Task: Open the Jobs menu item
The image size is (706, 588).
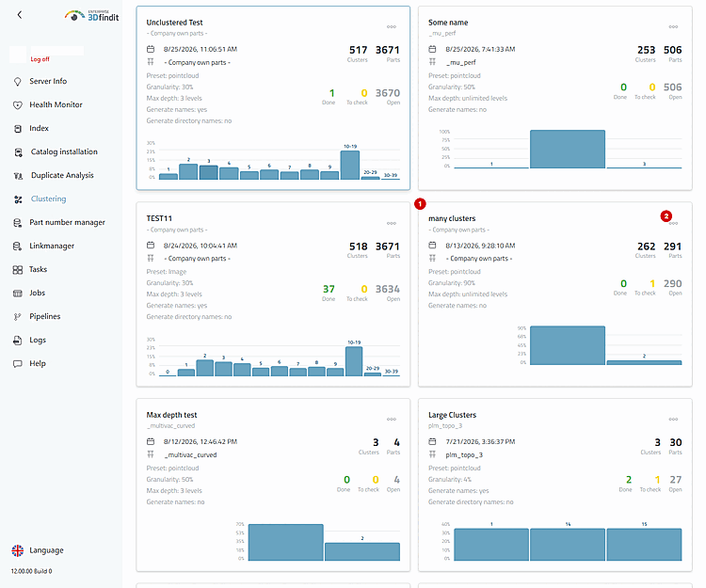Action: [38, 293]
